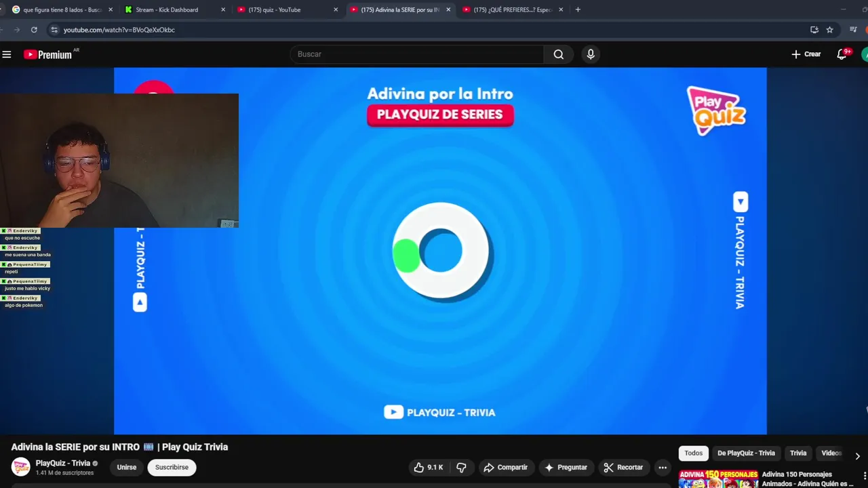Screen dimensions: 868x488
Task: Select the Trivia filter chip
Action: coord(798,453)
